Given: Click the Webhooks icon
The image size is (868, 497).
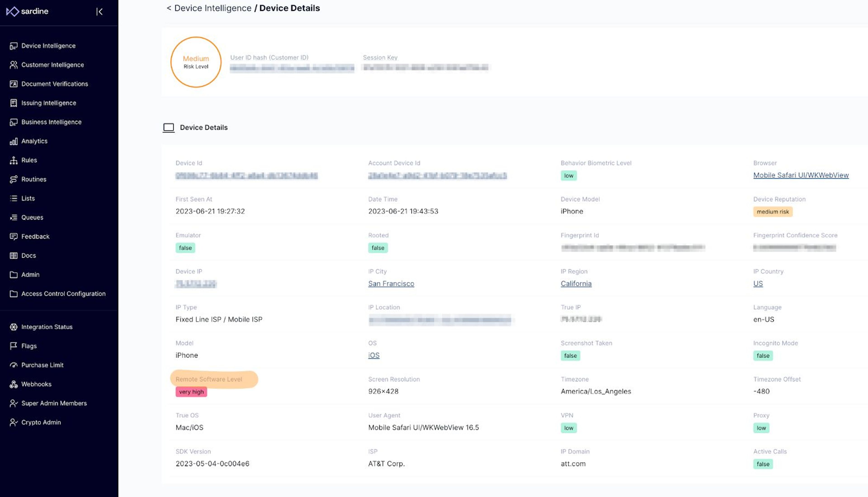Looking at the screenshot, I should pyautogui.click(x=13, y=384).
